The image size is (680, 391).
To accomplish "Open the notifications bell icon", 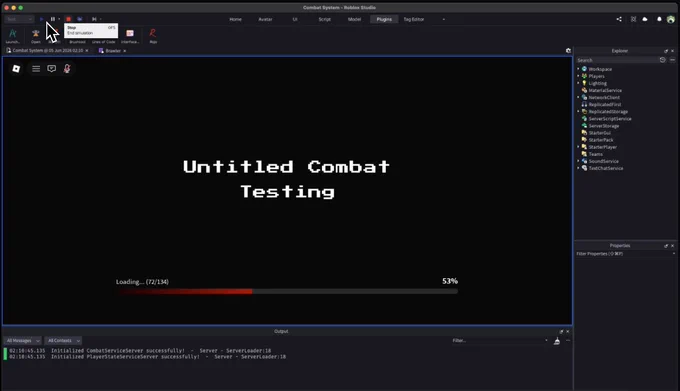I will pyautogui.click(x=659, y=19).
